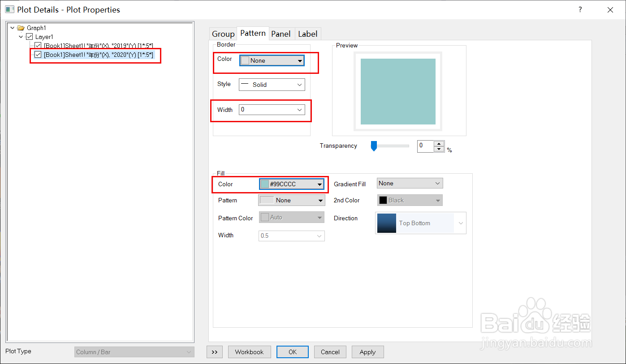Select the "2020"(Y) plot tree item

pyautogui.click(x=99, y=55)
